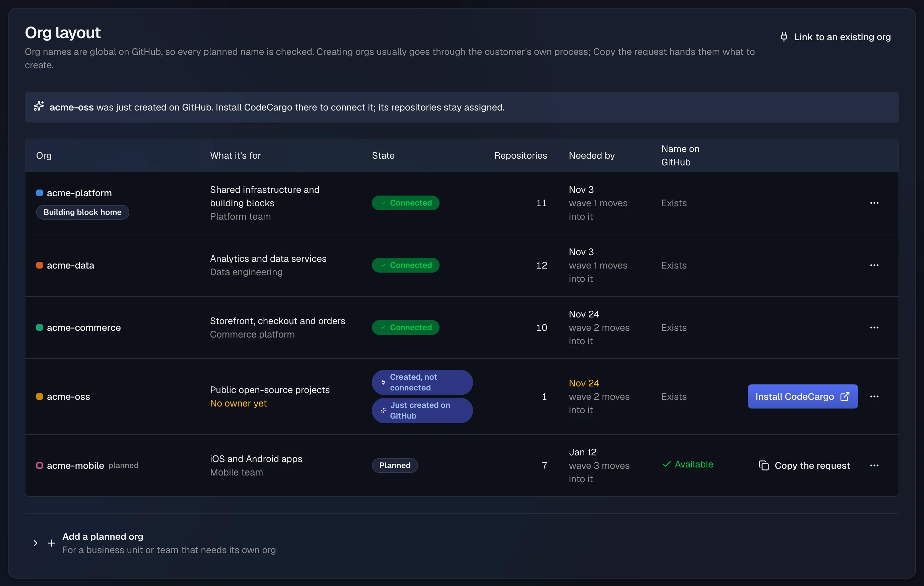Viewport: 924px width, 586px height.
Task: Click the Needed by column header
Action: [x=591, y=155]
